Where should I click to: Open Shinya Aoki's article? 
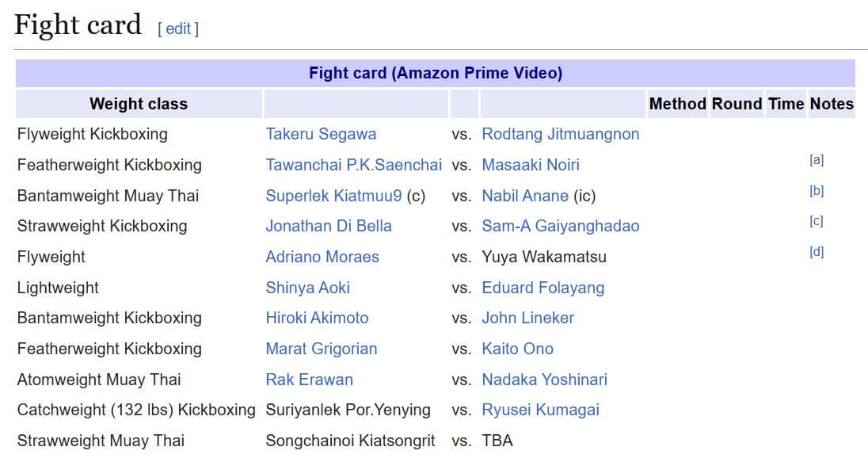pyautogui.click(x=307, y=288)
